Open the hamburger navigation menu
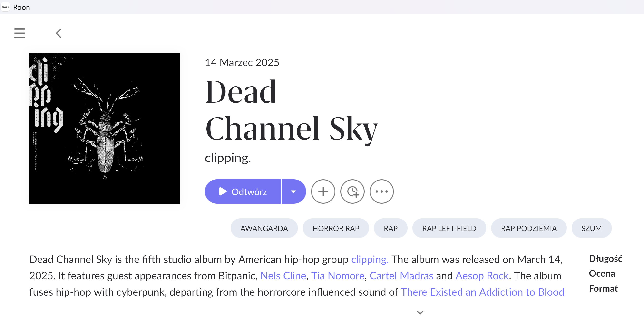644x322 pixels. click(x=20, y=33)
